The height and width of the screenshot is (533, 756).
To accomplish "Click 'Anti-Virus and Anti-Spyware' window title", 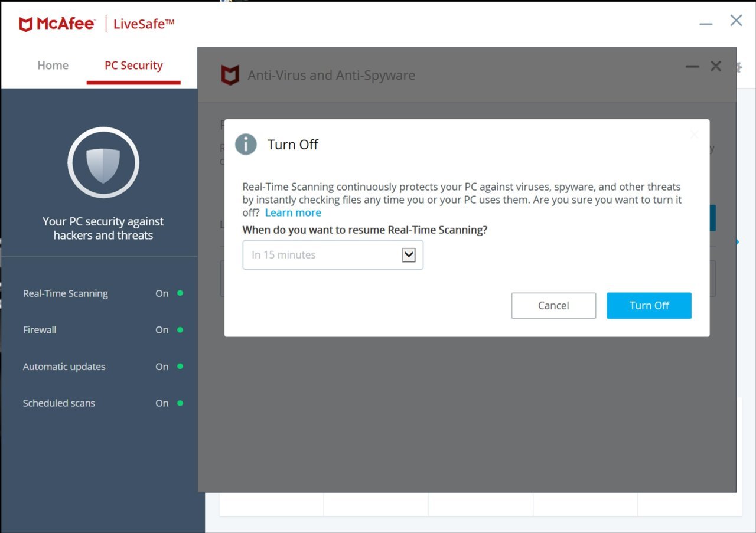I will point(331,76).
